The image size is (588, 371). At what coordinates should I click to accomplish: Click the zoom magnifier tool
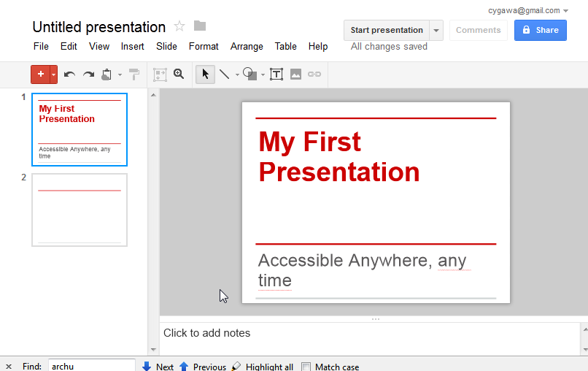pos(179,74)
